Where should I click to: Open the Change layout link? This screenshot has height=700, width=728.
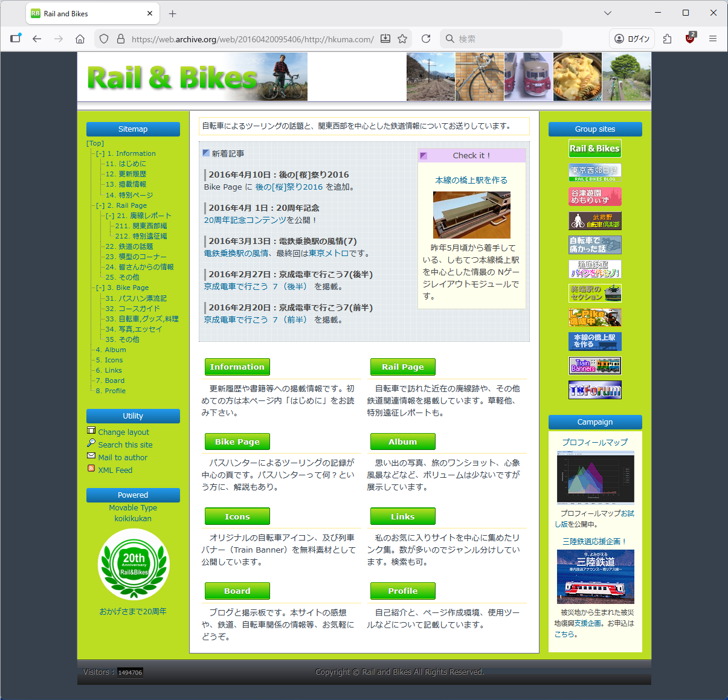click(x=123, y=432)
